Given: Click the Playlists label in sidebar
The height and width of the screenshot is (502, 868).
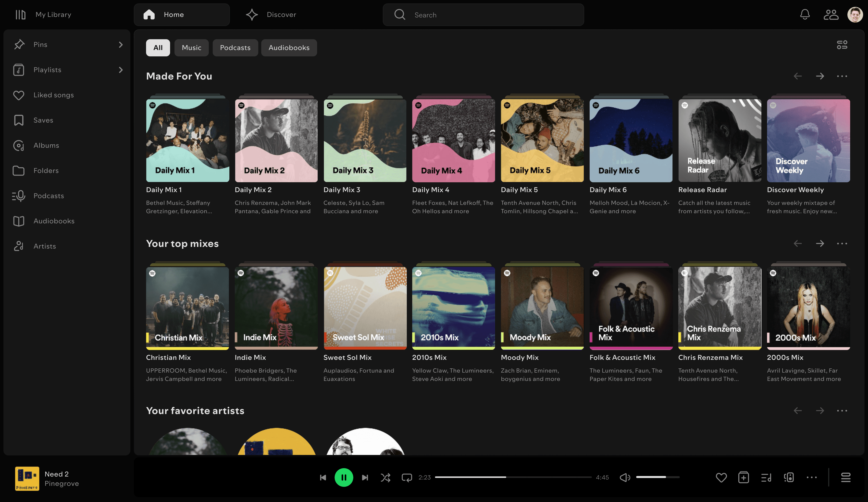Looking at the screenshot, I should click(x=47, y=70).
